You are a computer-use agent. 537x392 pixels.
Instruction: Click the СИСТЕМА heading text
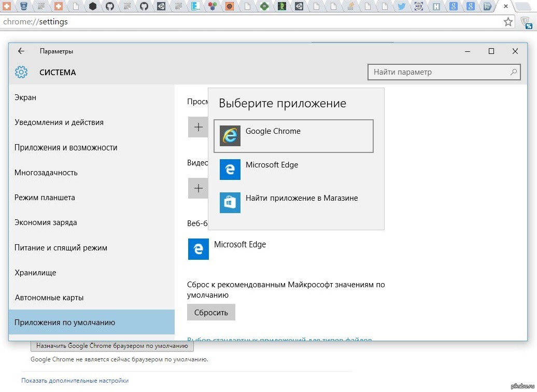click(58, 72)
